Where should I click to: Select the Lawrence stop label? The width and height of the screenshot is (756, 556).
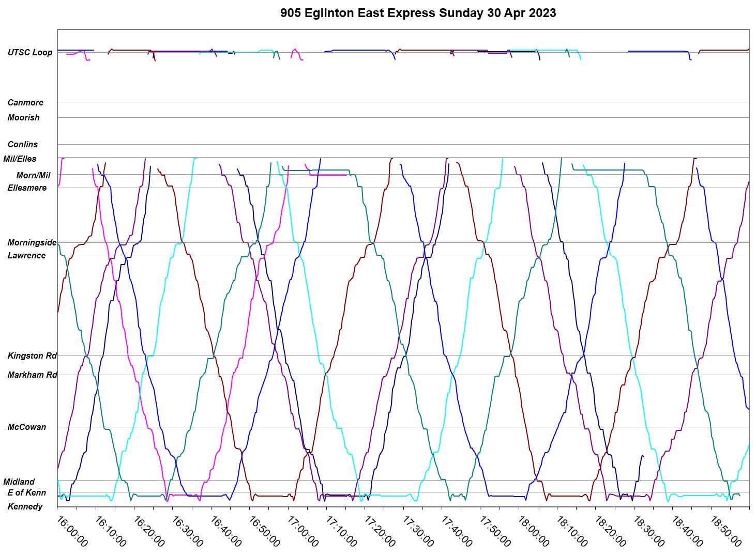26,256
